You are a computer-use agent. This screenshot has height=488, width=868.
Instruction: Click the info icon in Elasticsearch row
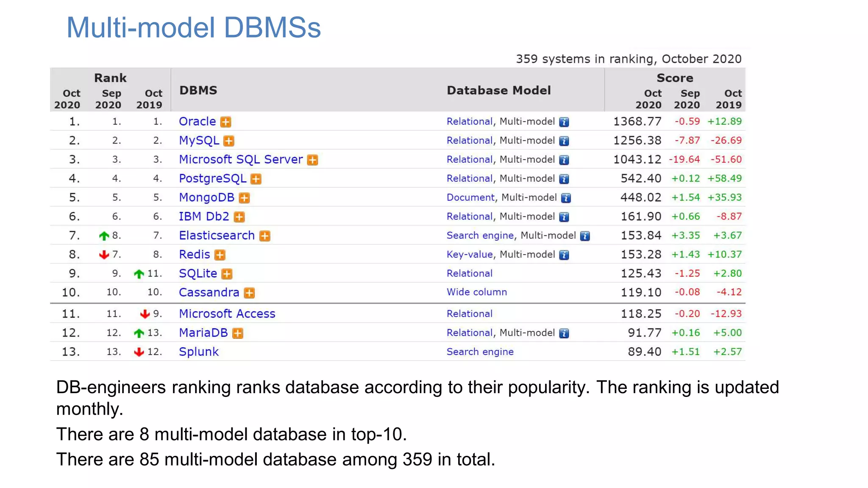click(585, 236)
